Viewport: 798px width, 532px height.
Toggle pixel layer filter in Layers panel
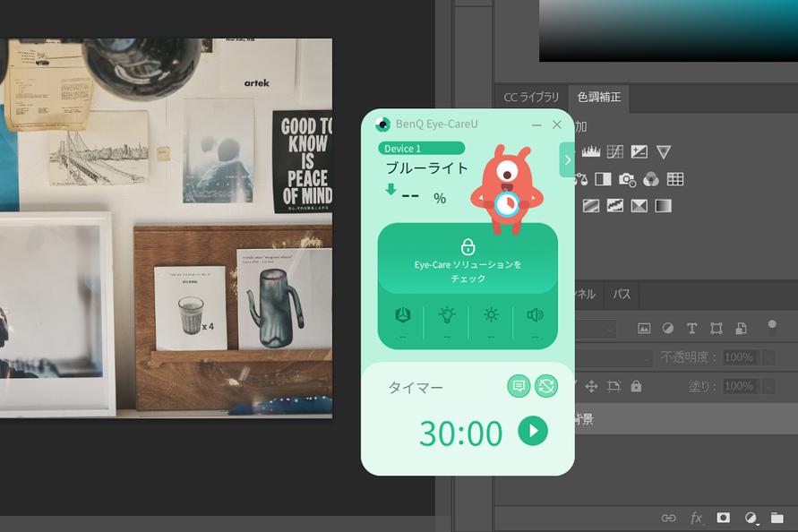click(644, 329)
